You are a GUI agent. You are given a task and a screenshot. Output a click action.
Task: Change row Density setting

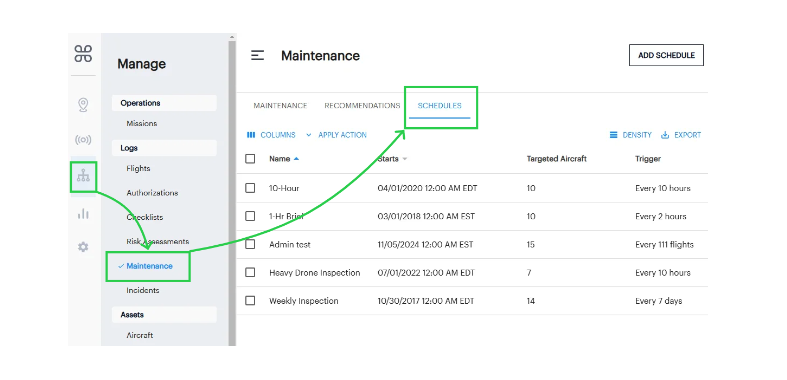(x=630, y=135)
